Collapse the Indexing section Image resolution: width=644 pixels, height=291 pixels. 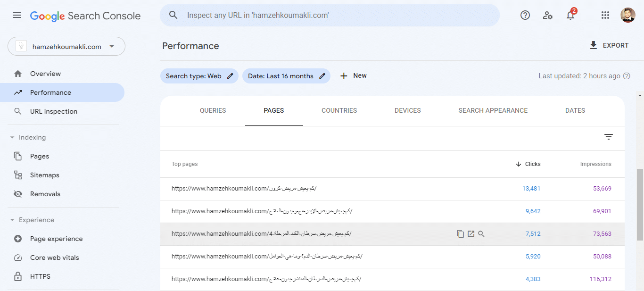point(13,138)
